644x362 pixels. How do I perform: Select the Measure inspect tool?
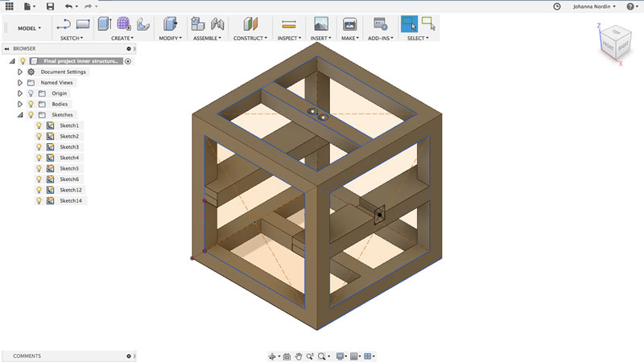pyautogui.click(x=289, y=25)
